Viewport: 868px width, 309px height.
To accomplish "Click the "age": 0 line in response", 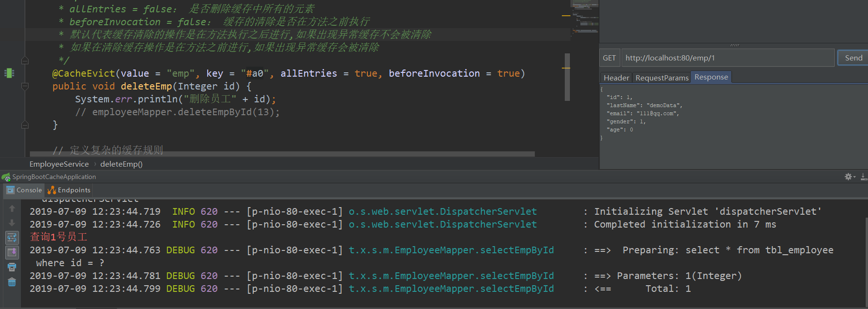I will pyautogui.click(x=620, y=130).
